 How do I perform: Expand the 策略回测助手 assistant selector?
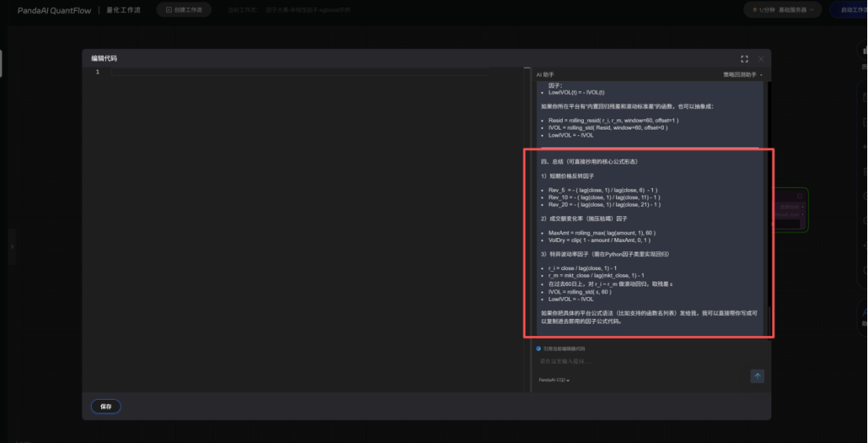(x=742, y=75)
